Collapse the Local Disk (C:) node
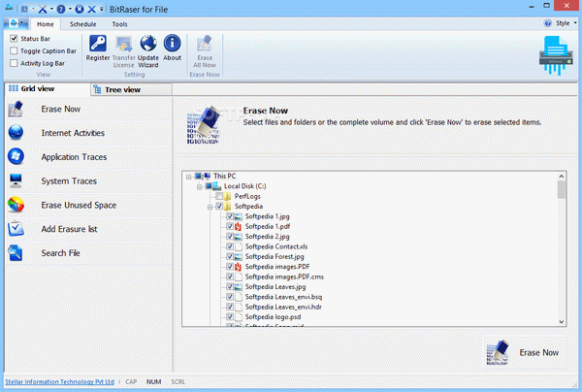Image resolution: width=582 pixels, height=392 pixels. point(199,186)
